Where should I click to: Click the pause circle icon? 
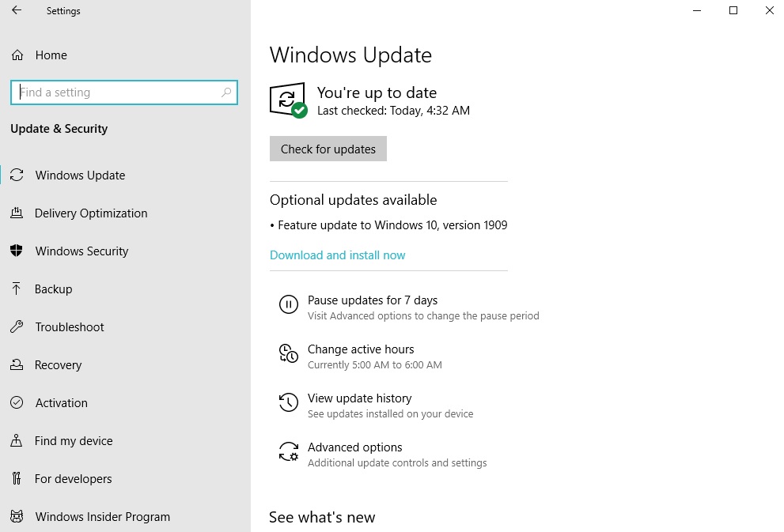pos(289,304)
